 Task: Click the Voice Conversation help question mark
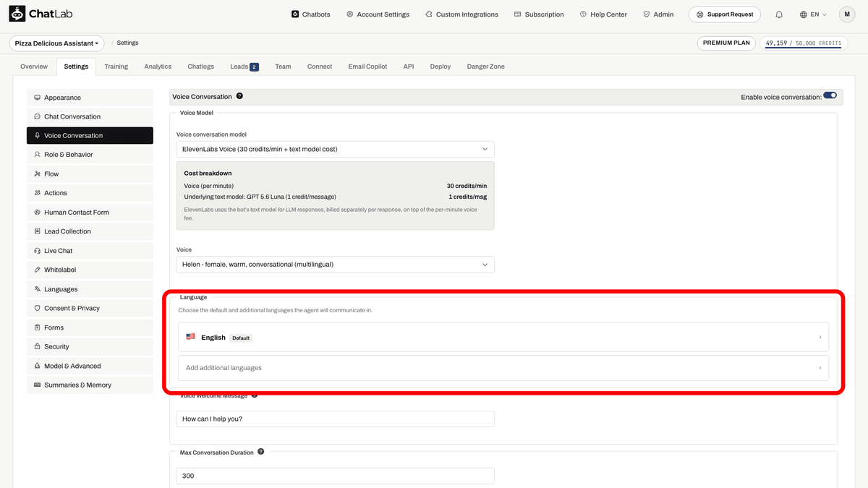[239, 96]
